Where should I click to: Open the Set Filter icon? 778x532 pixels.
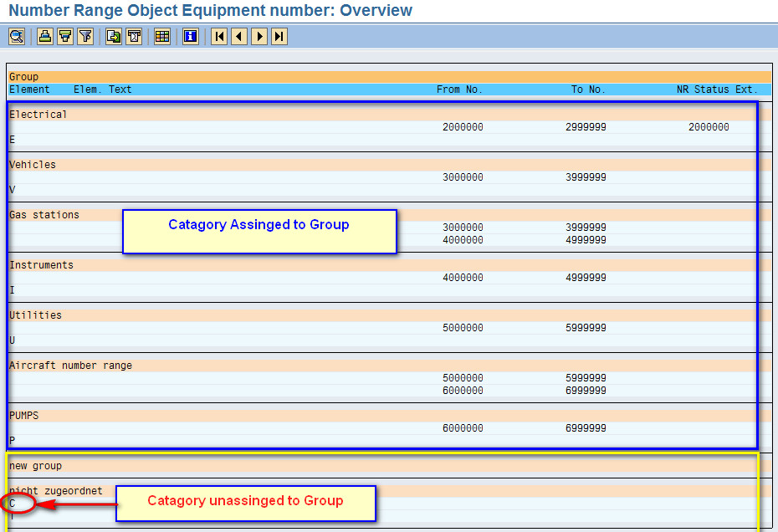(84, 36)
